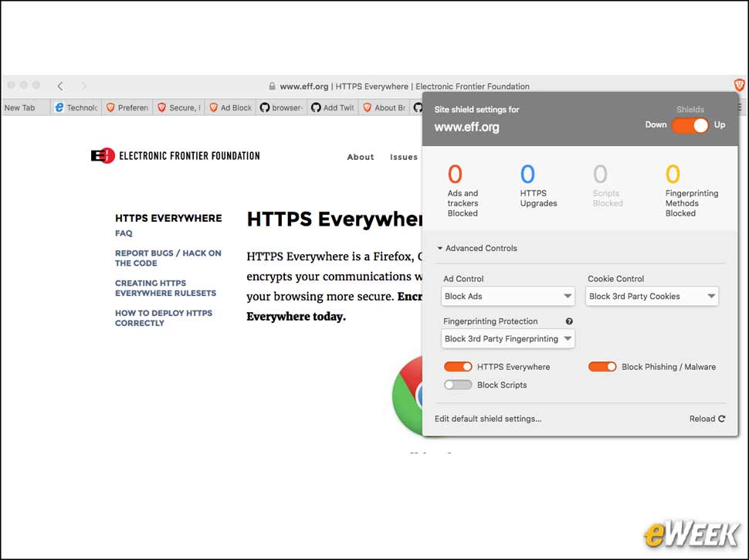Open the About menu on EFF site

(x=361, y=157)
